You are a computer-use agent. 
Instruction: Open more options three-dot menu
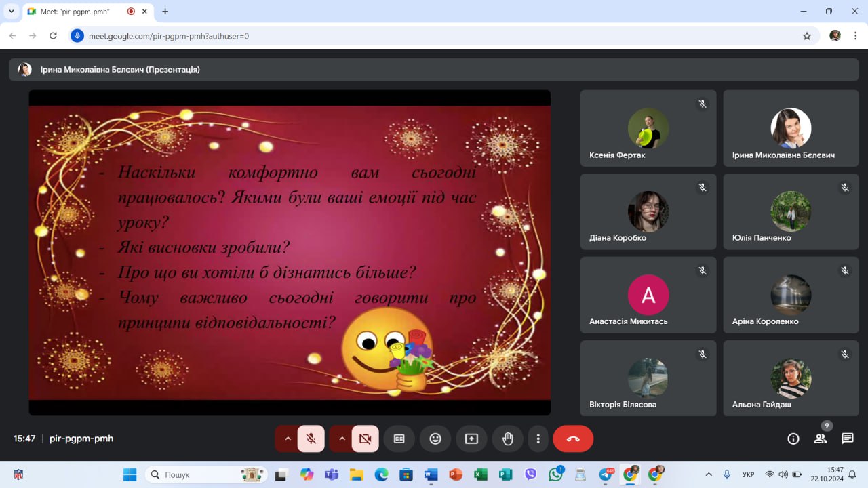538,439
